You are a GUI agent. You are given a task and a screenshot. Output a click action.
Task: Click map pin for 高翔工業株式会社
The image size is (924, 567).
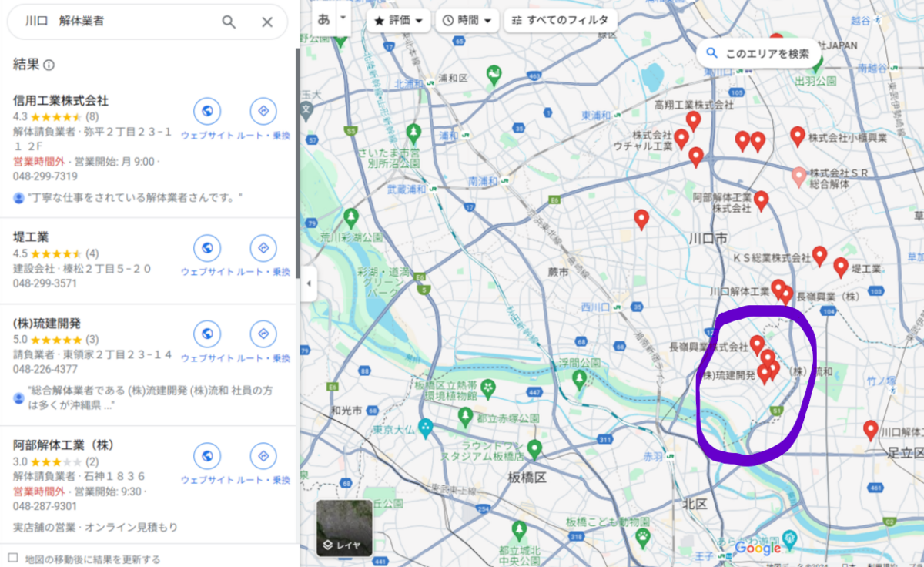pyautogui.click(x=693, y=120)
